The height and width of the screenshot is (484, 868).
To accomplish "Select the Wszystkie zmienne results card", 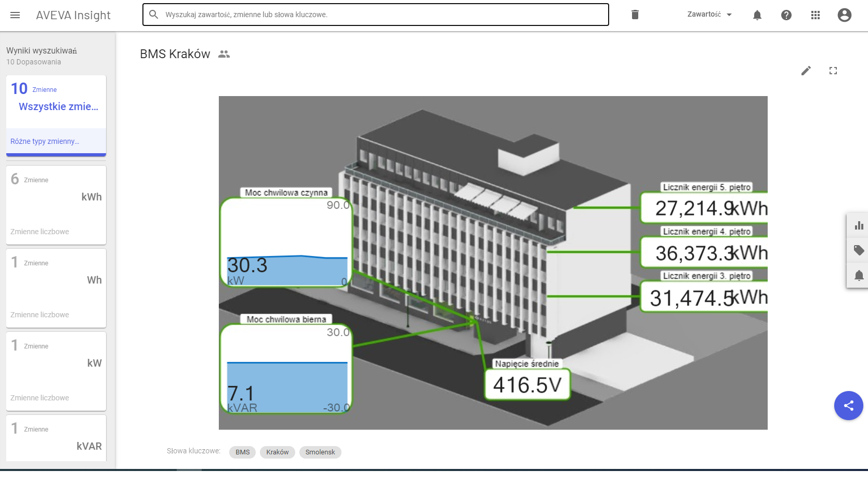I will [56, 115].
